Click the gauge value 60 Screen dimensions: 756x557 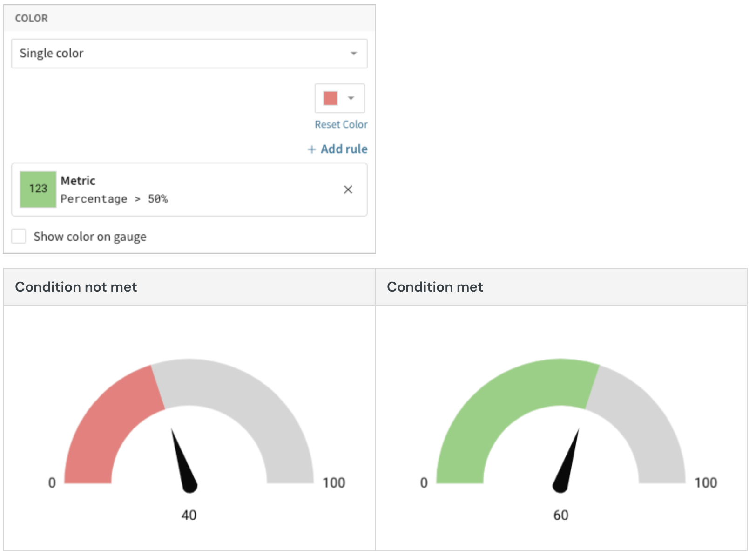coord(560,515)
